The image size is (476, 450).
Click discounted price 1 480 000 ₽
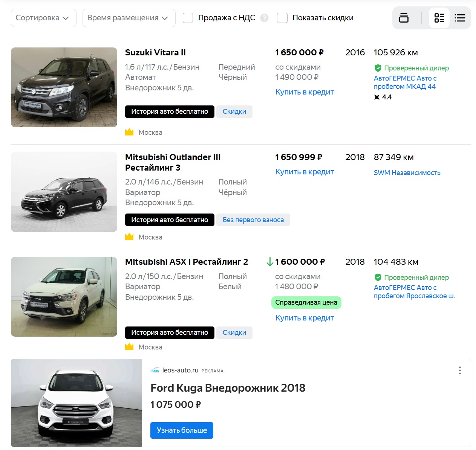click(297, 287)
